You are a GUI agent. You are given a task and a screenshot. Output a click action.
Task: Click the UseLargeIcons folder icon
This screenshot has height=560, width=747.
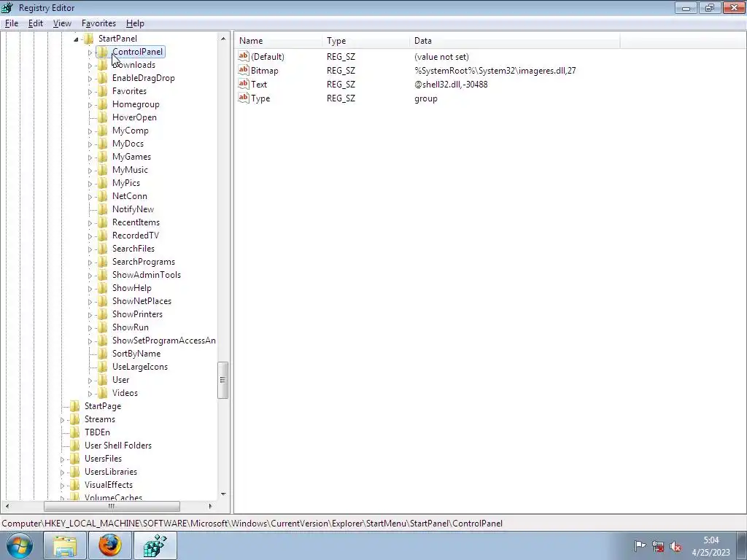pyautogui.click(x=102, y=367)
